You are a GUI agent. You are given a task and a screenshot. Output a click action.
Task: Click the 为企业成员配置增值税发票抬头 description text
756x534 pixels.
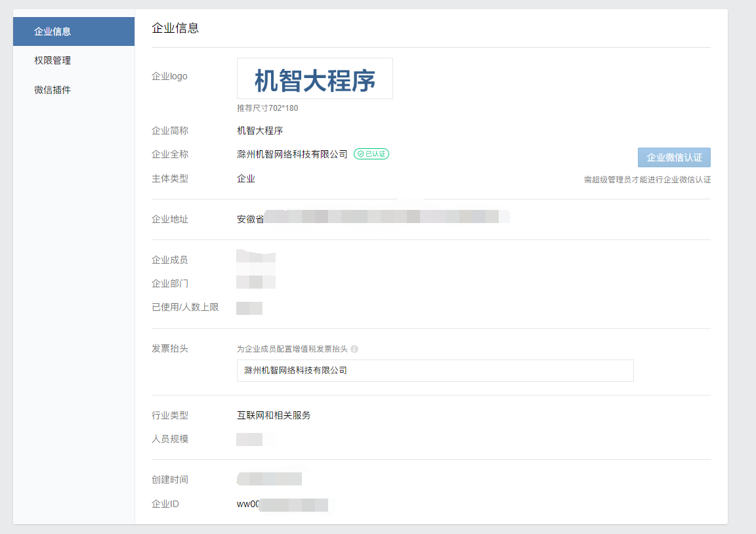292,349
